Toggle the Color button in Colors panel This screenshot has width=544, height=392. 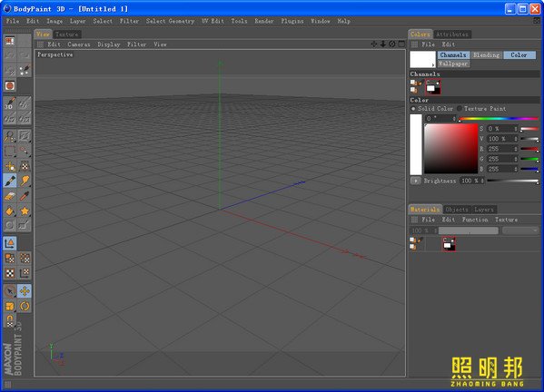pyautogui.click(x=519, y=55)
